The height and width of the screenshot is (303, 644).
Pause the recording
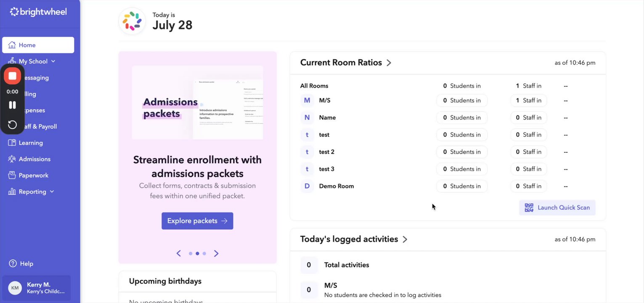[x=12, y=105]
